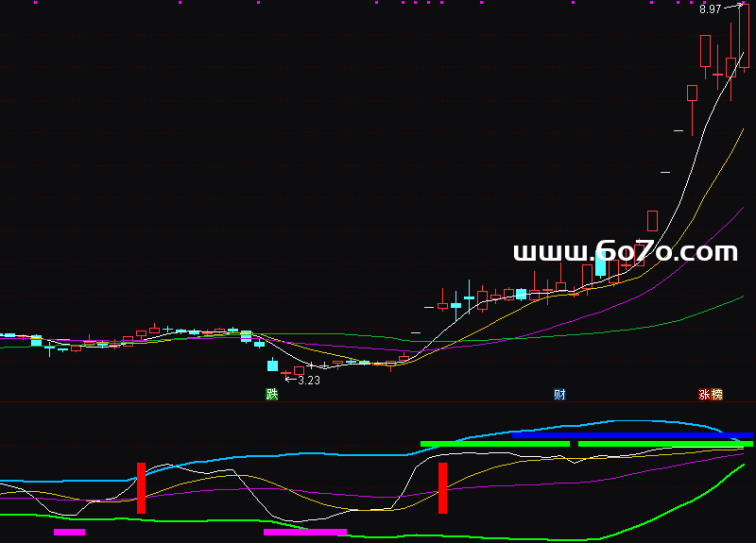
Task: Click the blue horizontal bar in indicator panel
Action: [x=633, y=435]
